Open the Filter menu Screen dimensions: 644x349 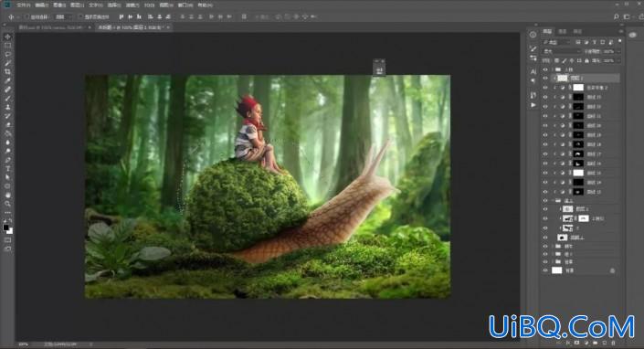point(132,5)
